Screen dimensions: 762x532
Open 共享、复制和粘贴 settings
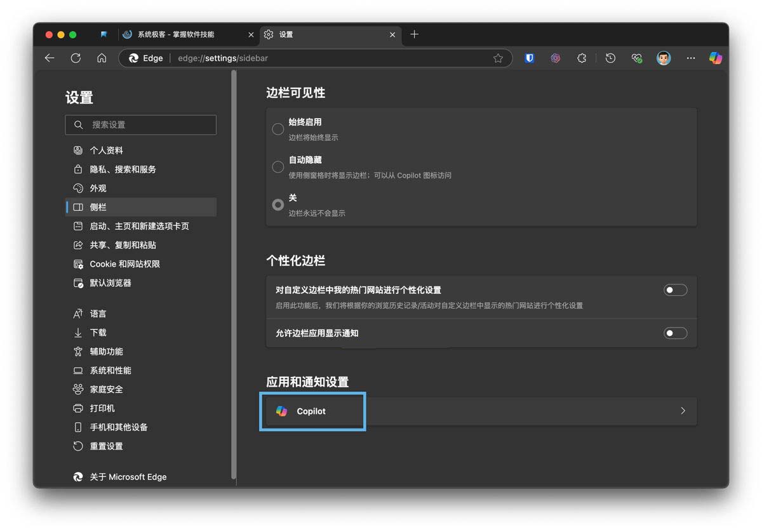click(140, 245)
